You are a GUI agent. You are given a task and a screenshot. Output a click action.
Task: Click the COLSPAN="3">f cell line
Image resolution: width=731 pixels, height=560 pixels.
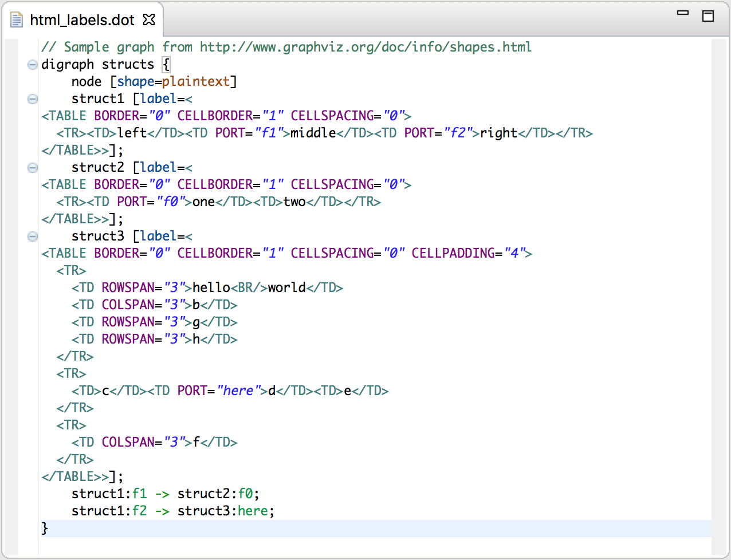(154, 442)
